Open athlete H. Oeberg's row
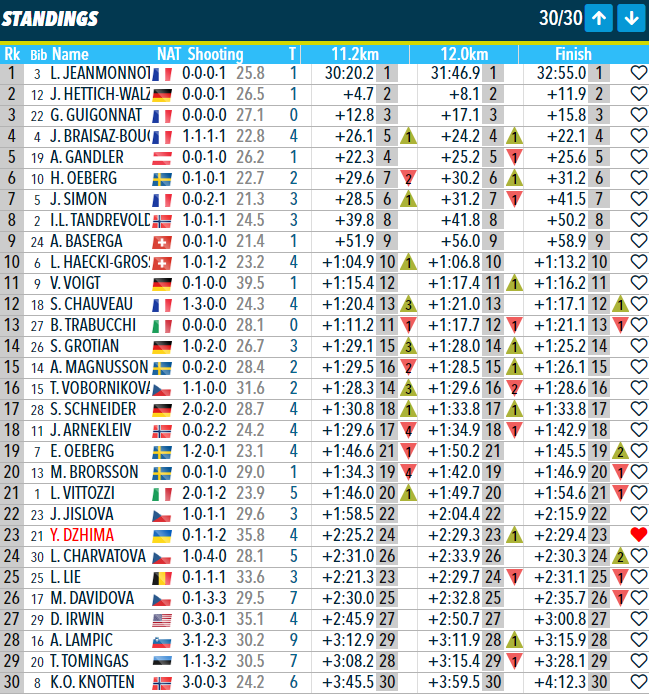The width and height of the screenshot is (649, 700). tap(85, 178)
